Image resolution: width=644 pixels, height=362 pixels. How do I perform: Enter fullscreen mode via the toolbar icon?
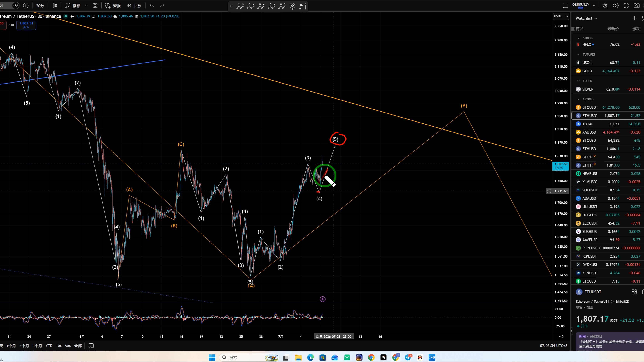[626, 6]
